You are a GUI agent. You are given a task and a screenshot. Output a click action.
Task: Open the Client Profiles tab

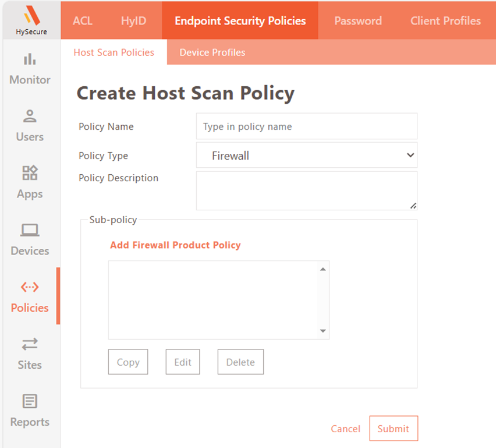tap(445, 21)
